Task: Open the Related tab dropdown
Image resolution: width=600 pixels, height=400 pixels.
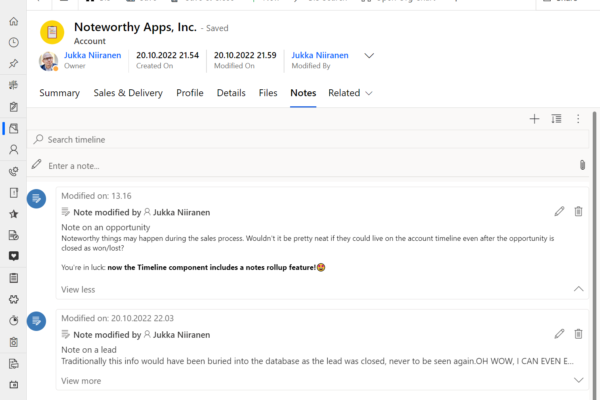Action: pos(350,93)
